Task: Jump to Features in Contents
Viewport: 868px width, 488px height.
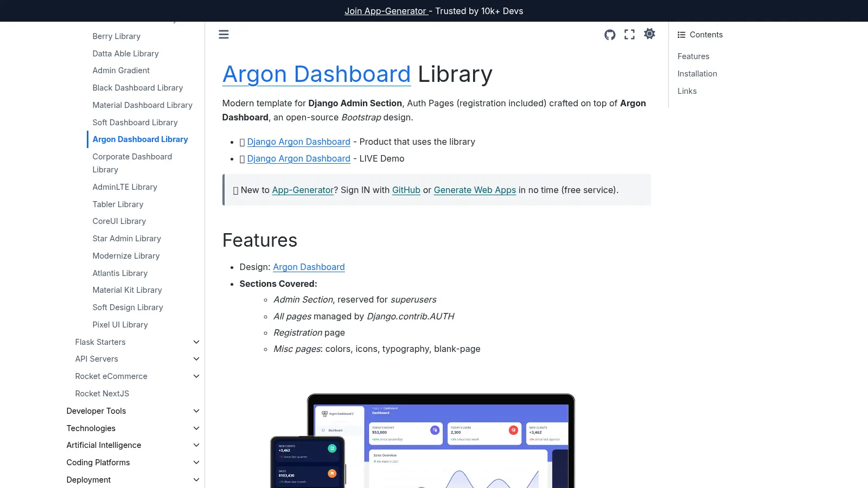Action: pyautogui.click(x=693, y=56)
